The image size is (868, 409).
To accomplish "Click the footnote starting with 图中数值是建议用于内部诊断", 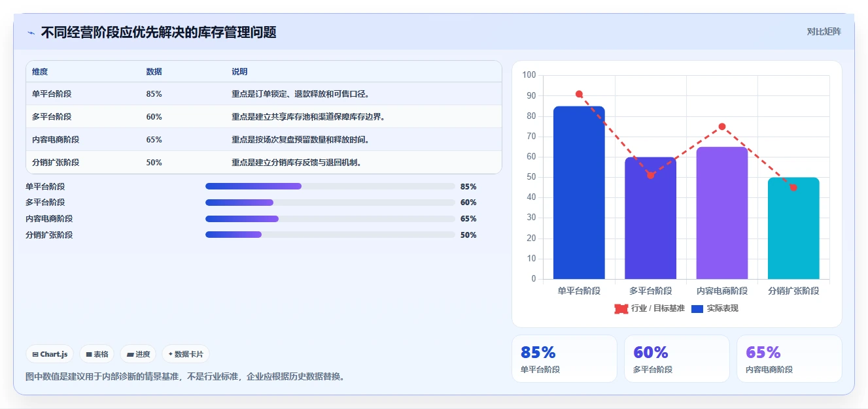I will coord(185,377).
